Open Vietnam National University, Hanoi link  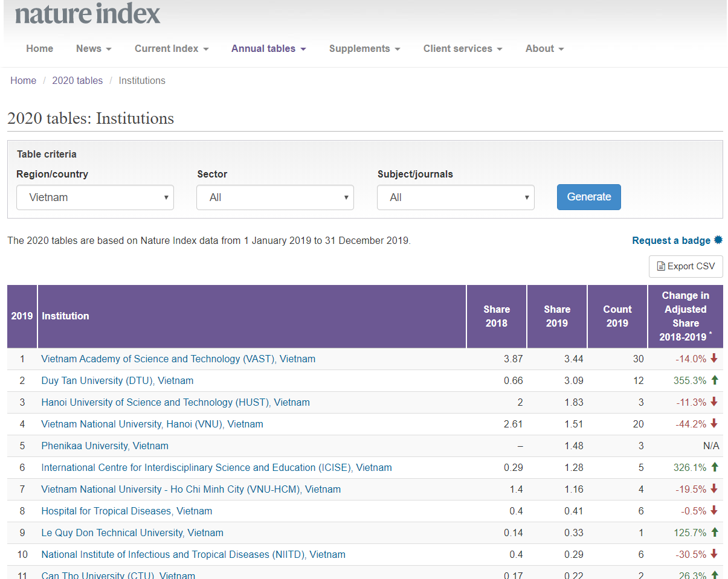coord(152,424)
